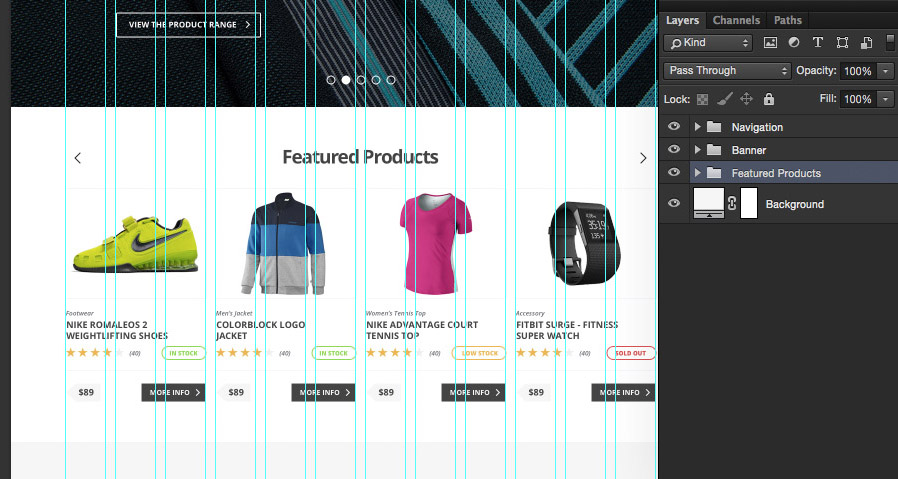Filter layers by type layer icon
This screenshot has width=898, height=479.
tap(818, 42)
